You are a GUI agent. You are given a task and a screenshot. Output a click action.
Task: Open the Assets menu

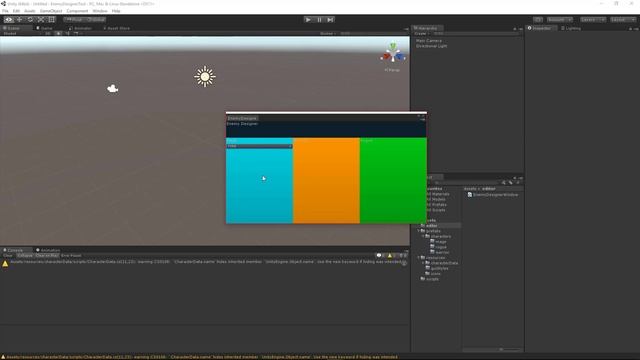click(30, 11)
